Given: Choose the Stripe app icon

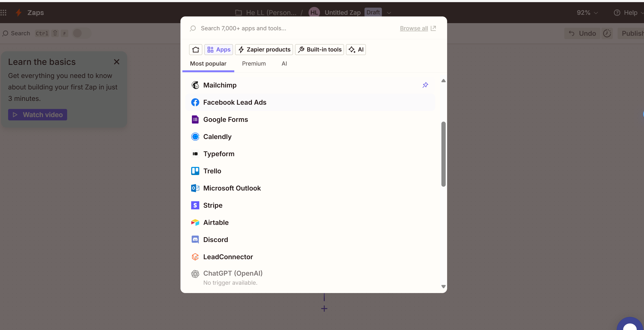Looking at the screenshot, I should [x=195, y=205].
